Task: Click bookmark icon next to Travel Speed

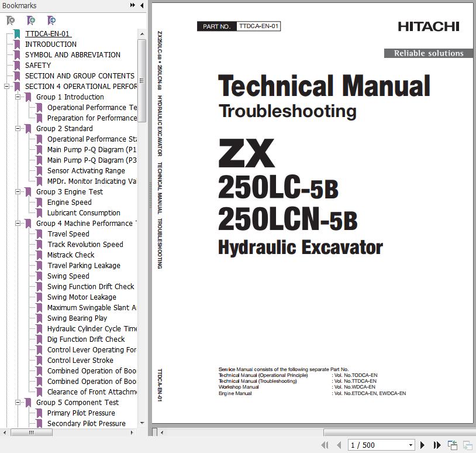Action: coord(39,234)
